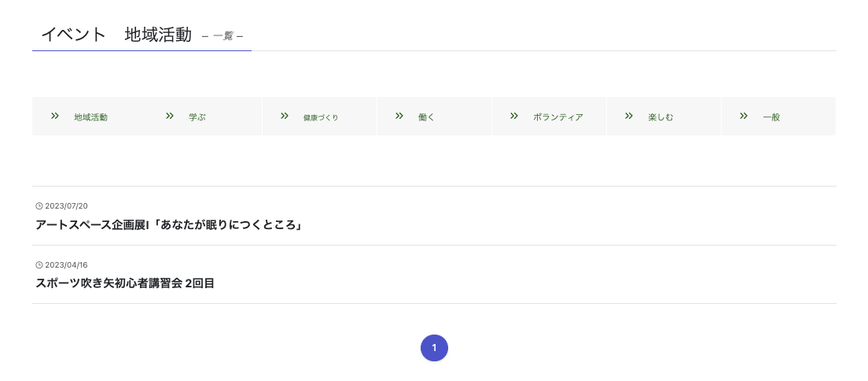Select the 地域活動 category tab
The width and height of the screenshot is (868, 381).
pyautogui.click(x=90, y=116)
